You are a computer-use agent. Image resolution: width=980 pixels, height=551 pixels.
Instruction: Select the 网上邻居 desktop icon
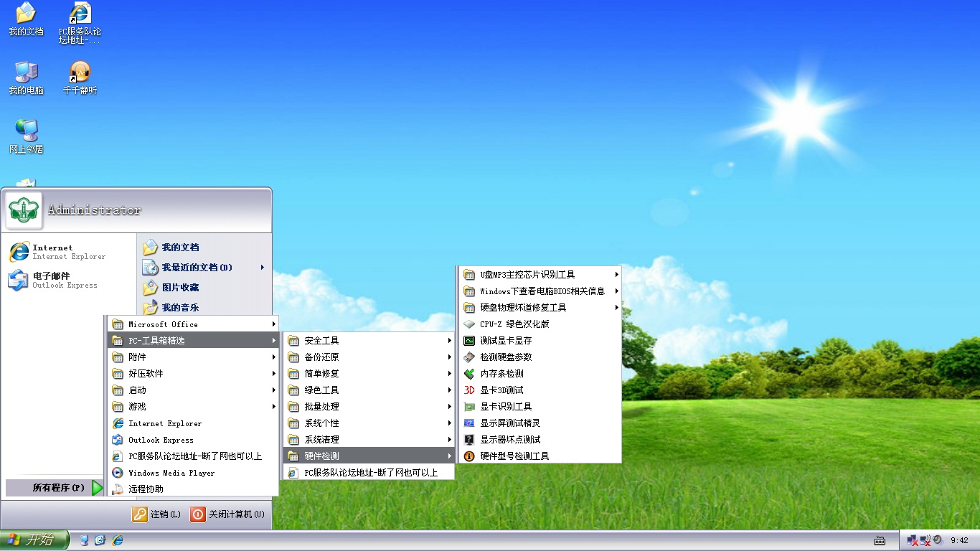pyautogui.click(x=26, y=137)
